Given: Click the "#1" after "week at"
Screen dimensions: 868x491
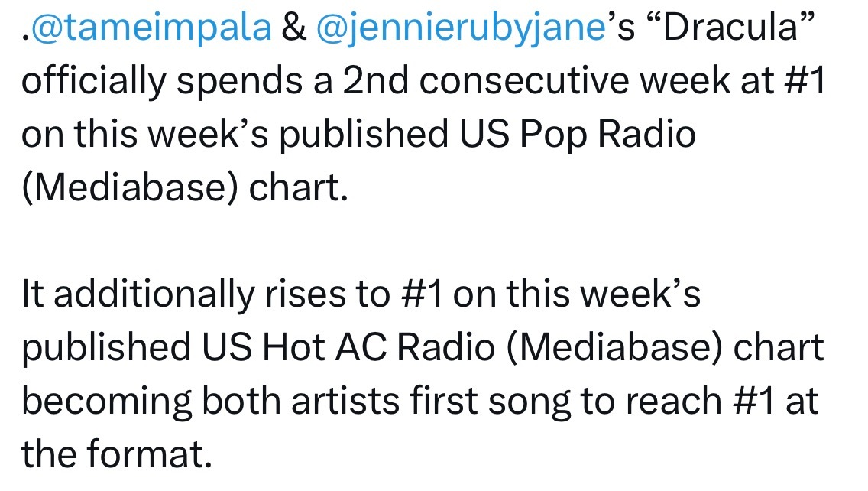Looking at the screenshot, I should pos(805,80).
